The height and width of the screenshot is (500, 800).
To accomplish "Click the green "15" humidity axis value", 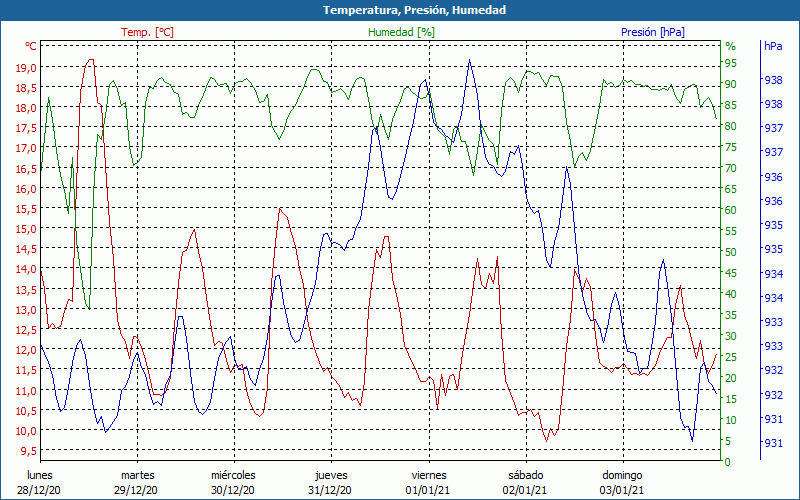I will click(x=731, y=399).
